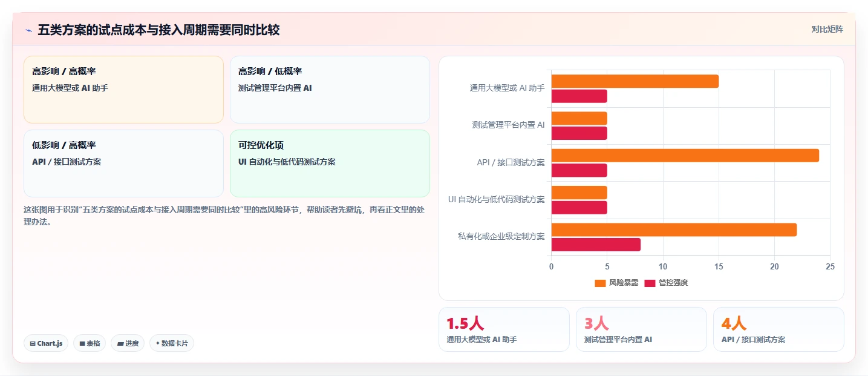Click orange bar for UI 自动化与低代码测试方案

coord(579,193)
